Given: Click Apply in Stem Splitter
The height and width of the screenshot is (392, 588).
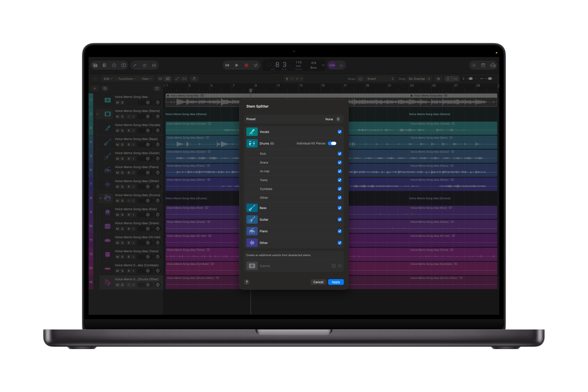Looking at the screenshot, I should [x=336, y=282].
